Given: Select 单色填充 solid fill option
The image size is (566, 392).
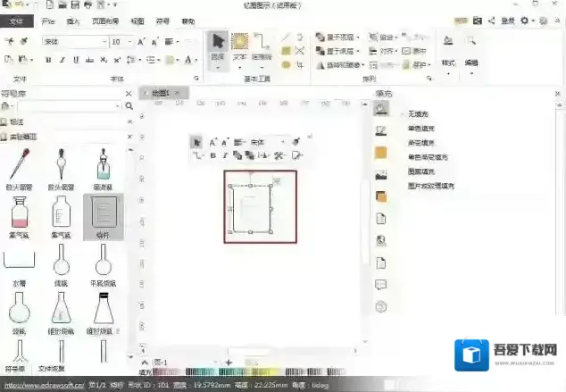Looking at the screenshot, I should click(421, 129).
